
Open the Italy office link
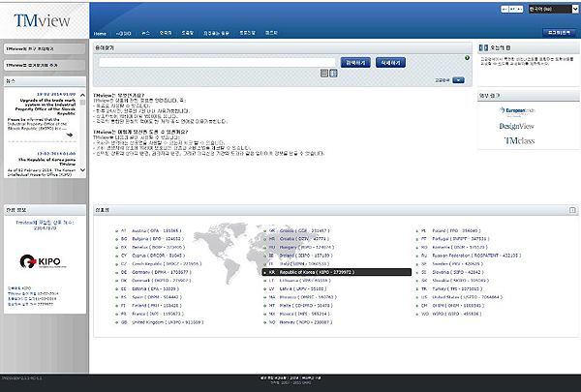[304, 264]
